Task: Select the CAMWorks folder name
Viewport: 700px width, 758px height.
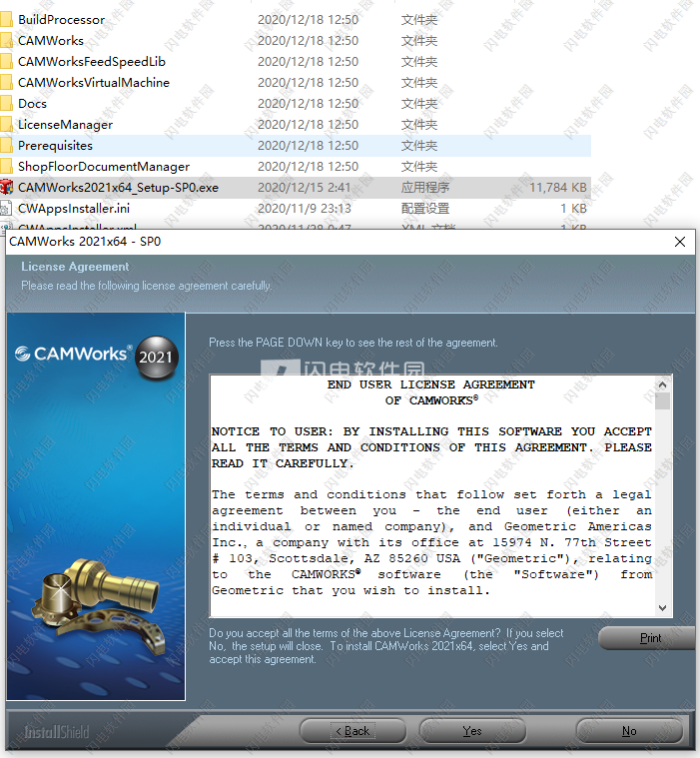Action: coord(51,41)
